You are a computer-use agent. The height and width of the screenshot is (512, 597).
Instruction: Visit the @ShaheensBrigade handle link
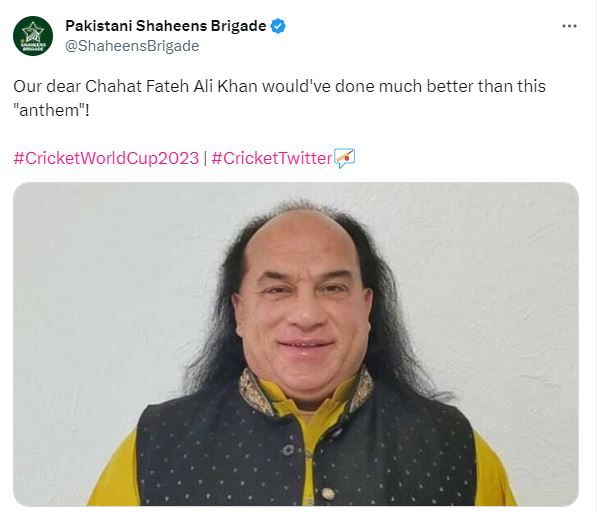(x=132, y=46)
